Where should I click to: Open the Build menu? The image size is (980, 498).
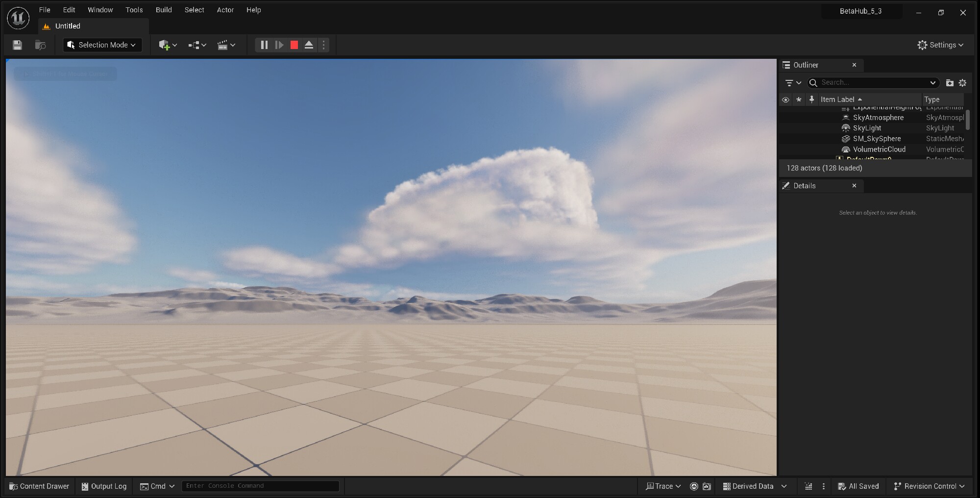(x=164, y=10)
